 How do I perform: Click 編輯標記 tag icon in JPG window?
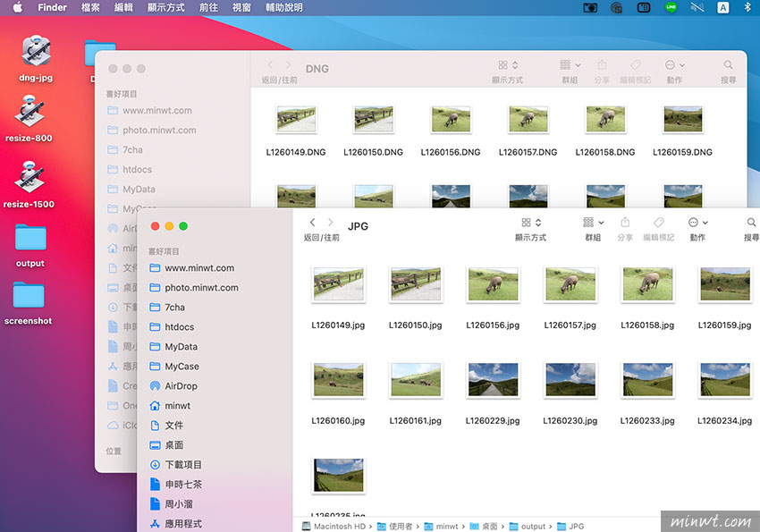pyautogui.click(x=658, y=223)
